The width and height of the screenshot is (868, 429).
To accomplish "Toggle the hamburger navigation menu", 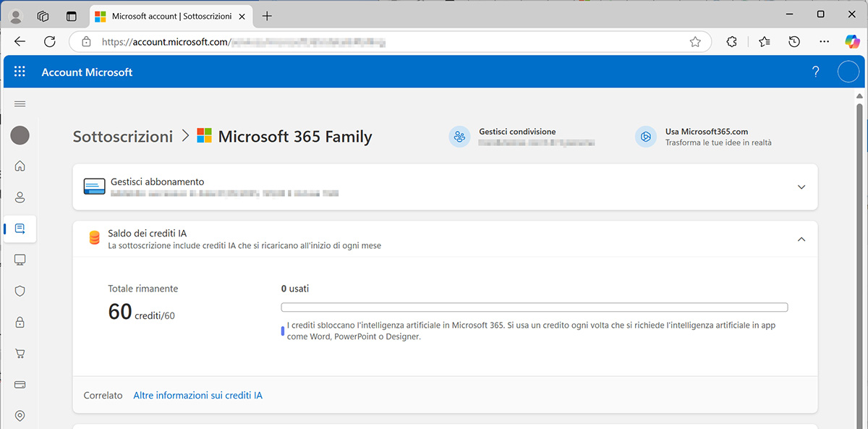I will click(x=20, y=104).
